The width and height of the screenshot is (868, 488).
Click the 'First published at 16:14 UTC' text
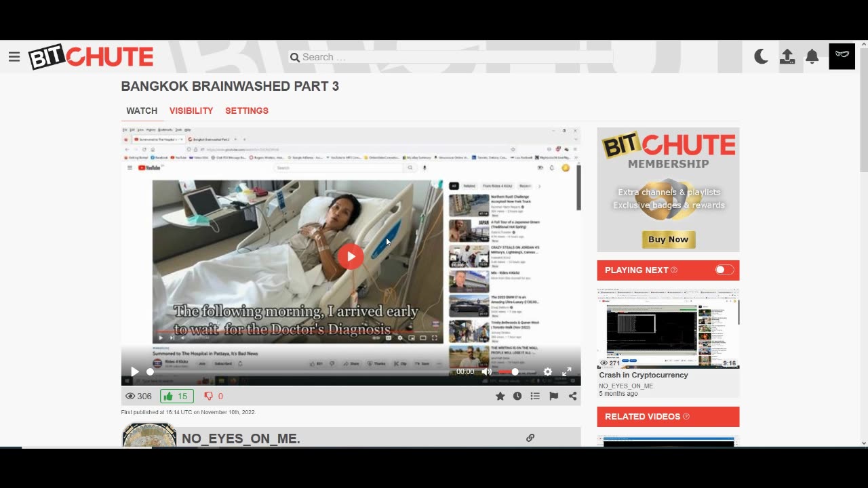point(189,412)
